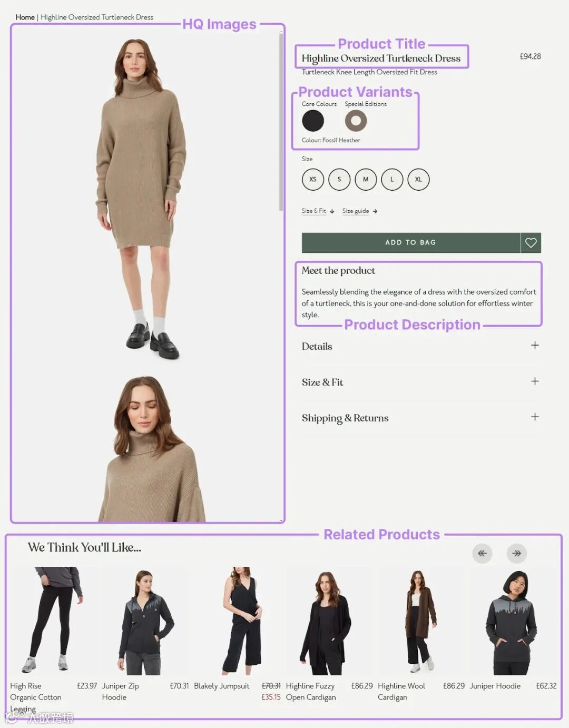569x728 pixels.
Task: View Blakely Jumpsuit product image
Action: point(236,621)
